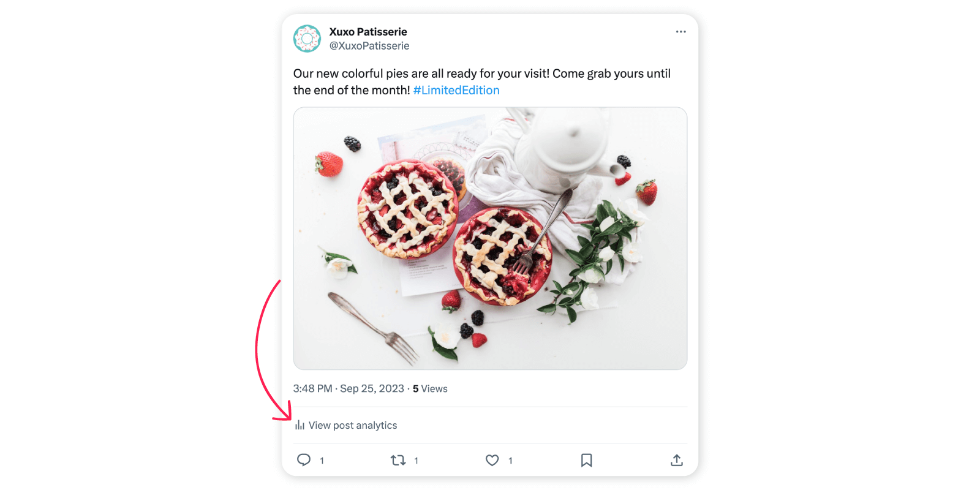Open the reply composer via speech bubble icon

pos(304,460)
